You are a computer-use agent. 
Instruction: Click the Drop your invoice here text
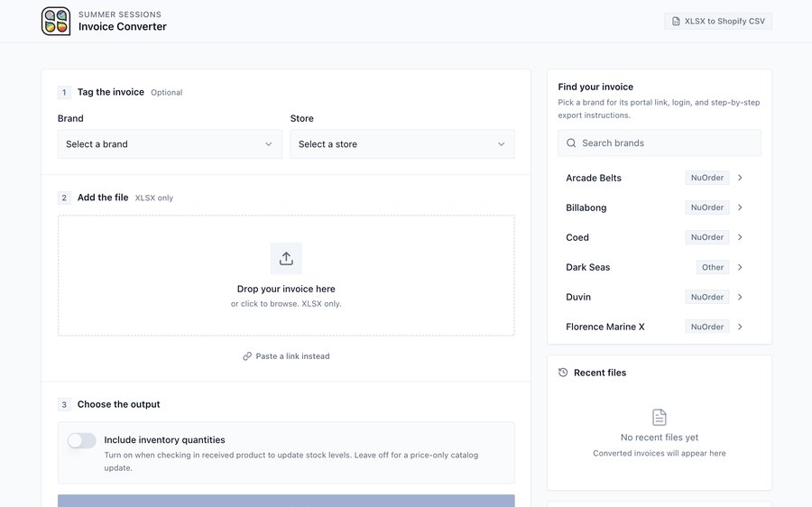286,289
